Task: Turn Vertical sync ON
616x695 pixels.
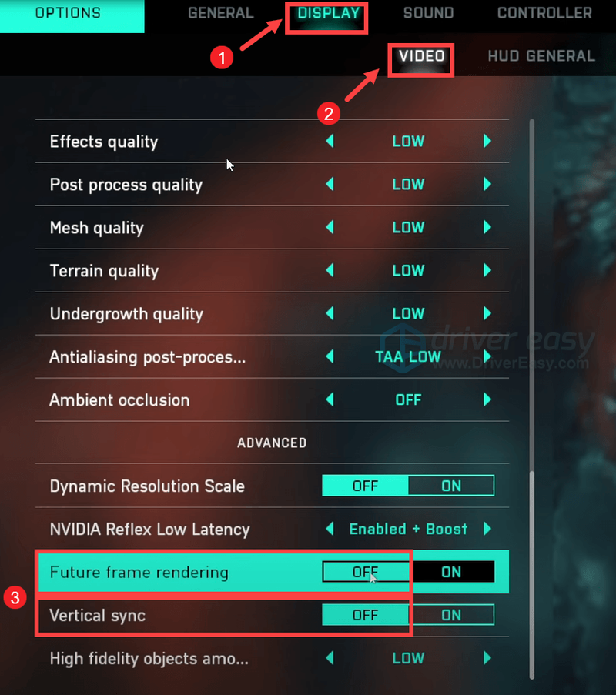Action: [451, 615]
